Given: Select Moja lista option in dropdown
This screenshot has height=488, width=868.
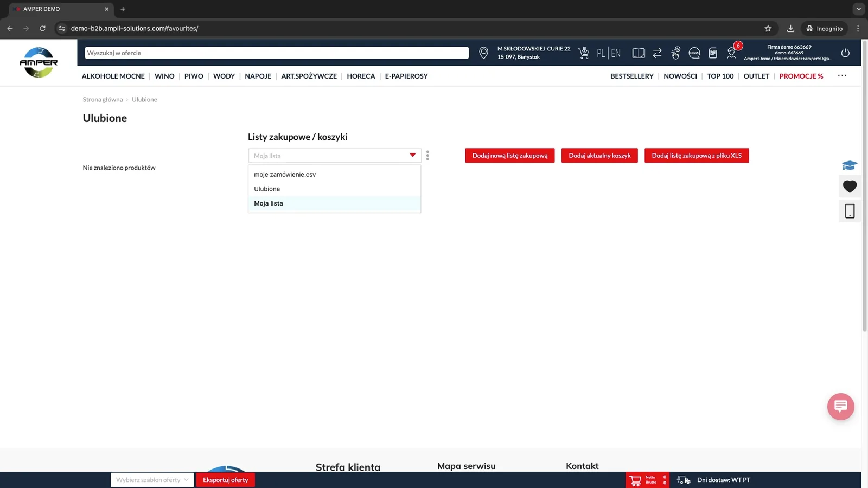Looking at the screenshot, I should pos(334,203).
